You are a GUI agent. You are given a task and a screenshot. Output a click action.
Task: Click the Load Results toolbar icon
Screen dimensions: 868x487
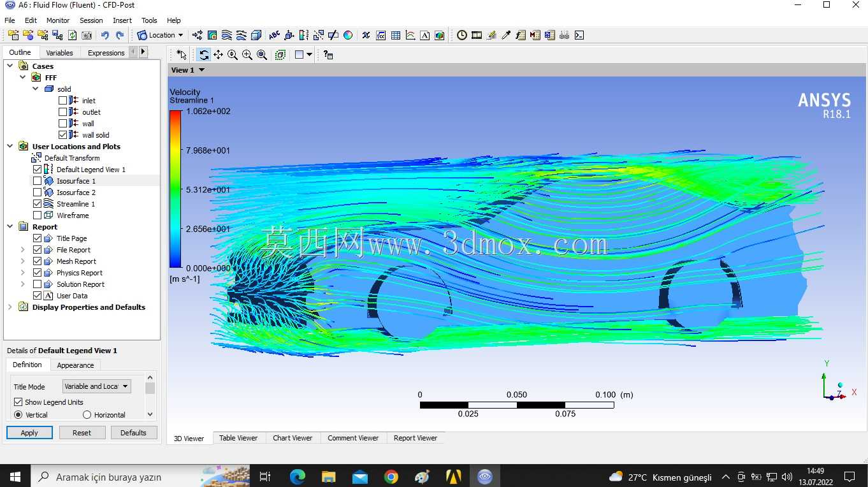[13, 35]
